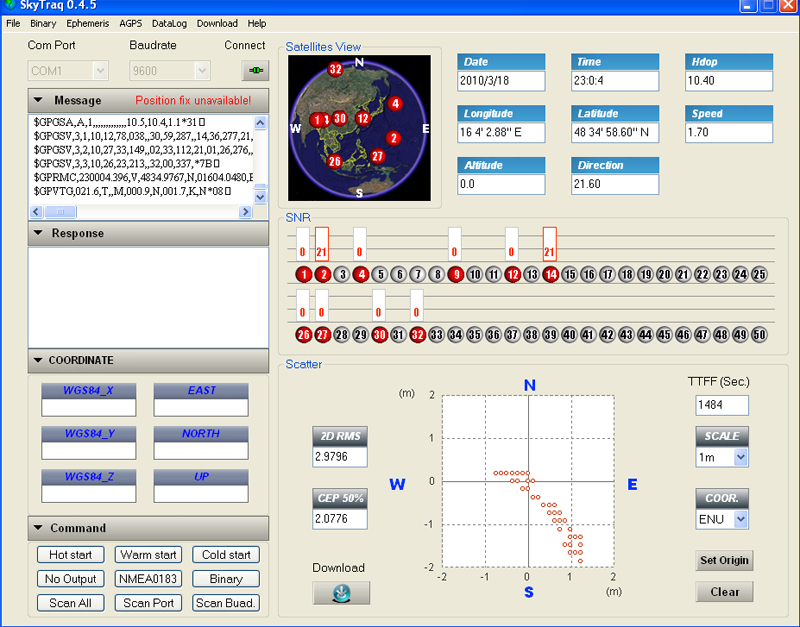Click the No Output button

pos(70,579)
